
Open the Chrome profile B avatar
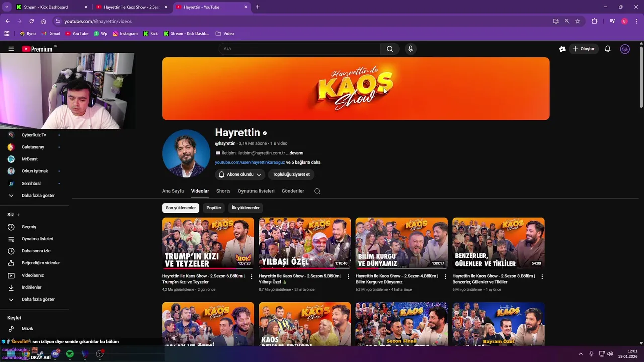[x=624, y=21]
